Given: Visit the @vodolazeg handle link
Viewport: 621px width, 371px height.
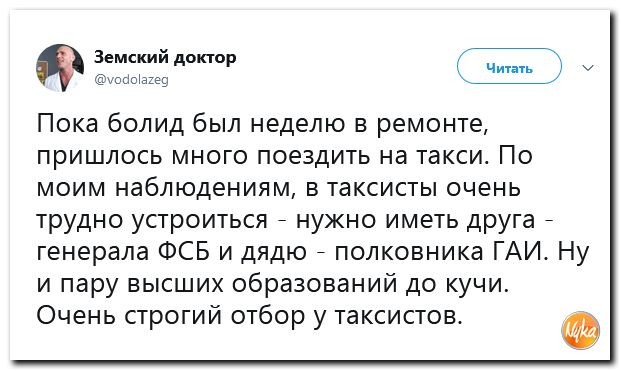Looking at the screenshot, I should pos(131,80).
